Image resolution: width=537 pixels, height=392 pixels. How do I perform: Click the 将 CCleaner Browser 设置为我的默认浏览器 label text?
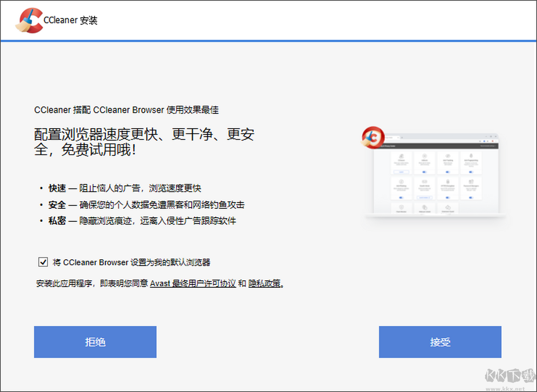(132, 262)
